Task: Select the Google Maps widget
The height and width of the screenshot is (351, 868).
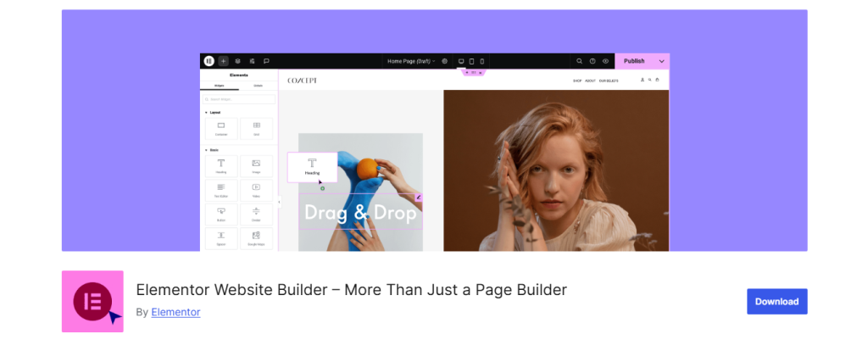Action: pos(256,237)
